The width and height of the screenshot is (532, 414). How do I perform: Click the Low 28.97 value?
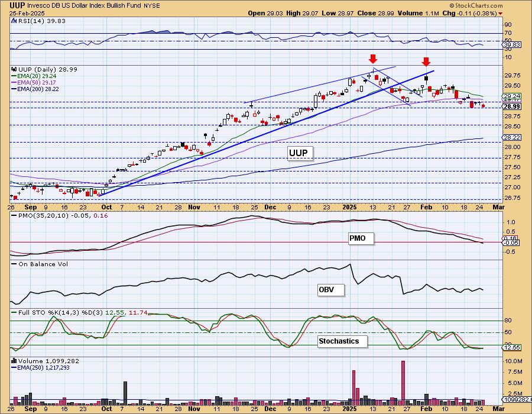tap(338, 13)
